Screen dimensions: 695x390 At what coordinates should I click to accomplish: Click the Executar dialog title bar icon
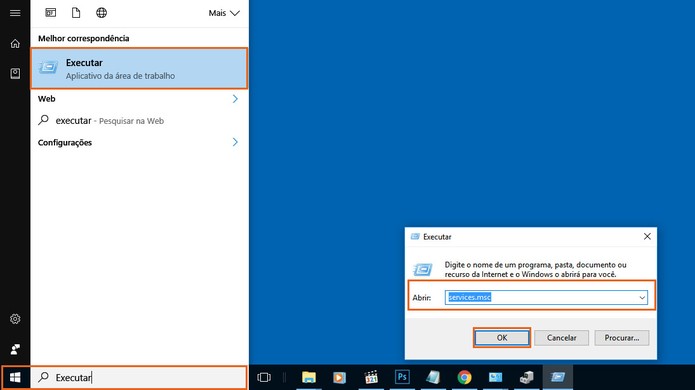point(415,237)
